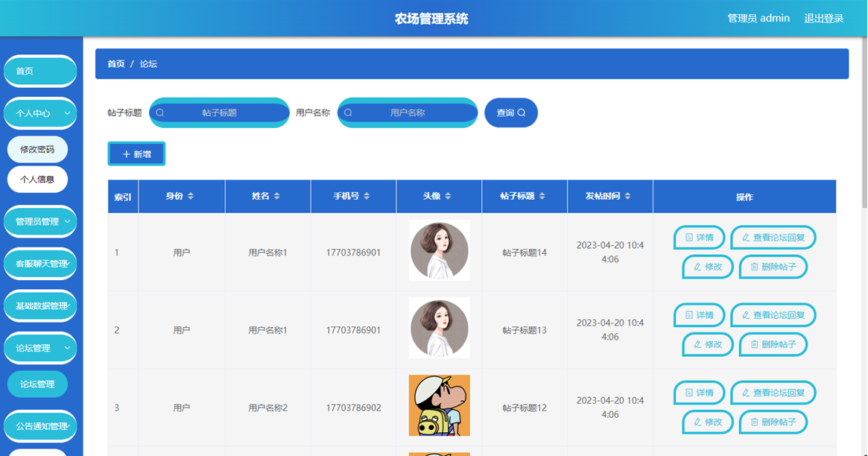This screenshot has height=456, width=868.
Task: Sort table by 姓名 column arrows
Action: pyautogui.click(x=276, y=196)
